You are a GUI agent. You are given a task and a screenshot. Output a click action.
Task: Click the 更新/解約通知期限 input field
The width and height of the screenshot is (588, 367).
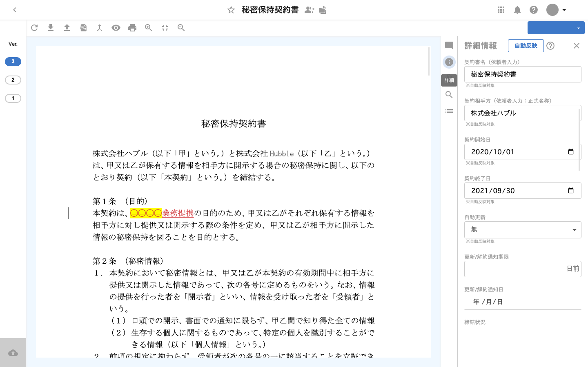[514, 269]
